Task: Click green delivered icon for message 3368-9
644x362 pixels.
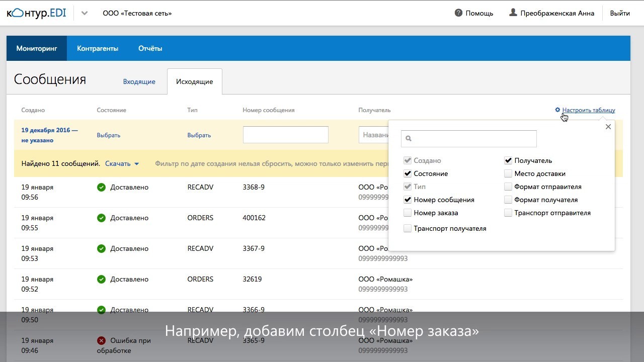Action: point(101,187)
